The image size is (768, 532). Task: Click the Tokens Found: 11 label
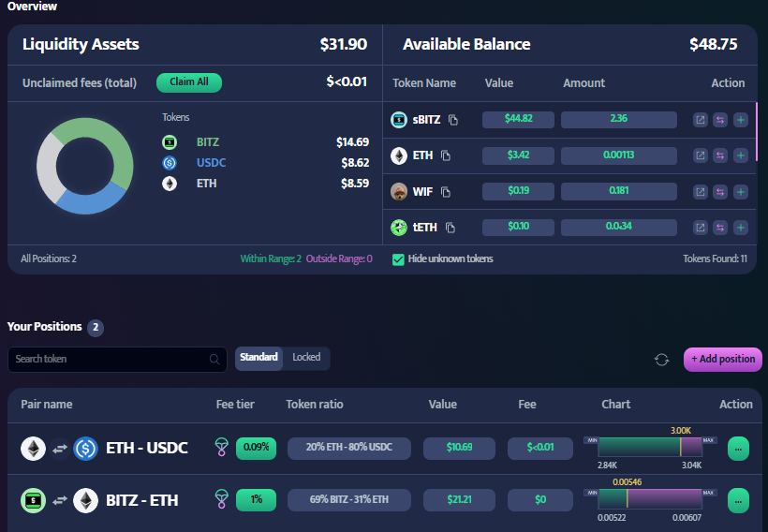coord(716,259)
